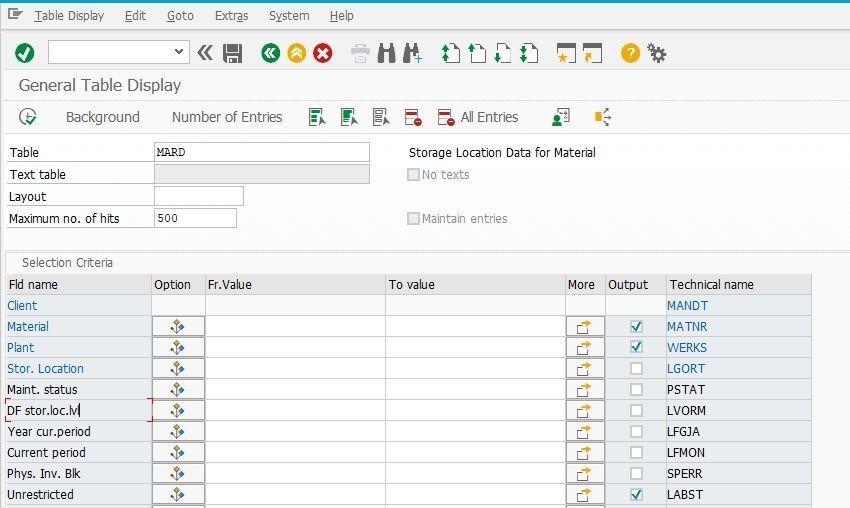850x508 pixels.
Task: Click the SPERR technical name
Action: [685, 473]
